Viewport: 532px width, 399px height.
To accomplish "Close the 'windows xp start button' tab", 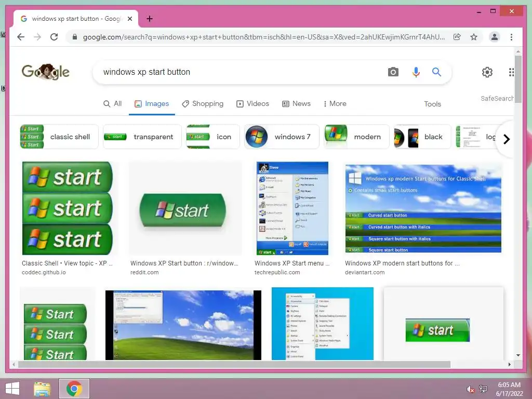I will click(129, 19).
